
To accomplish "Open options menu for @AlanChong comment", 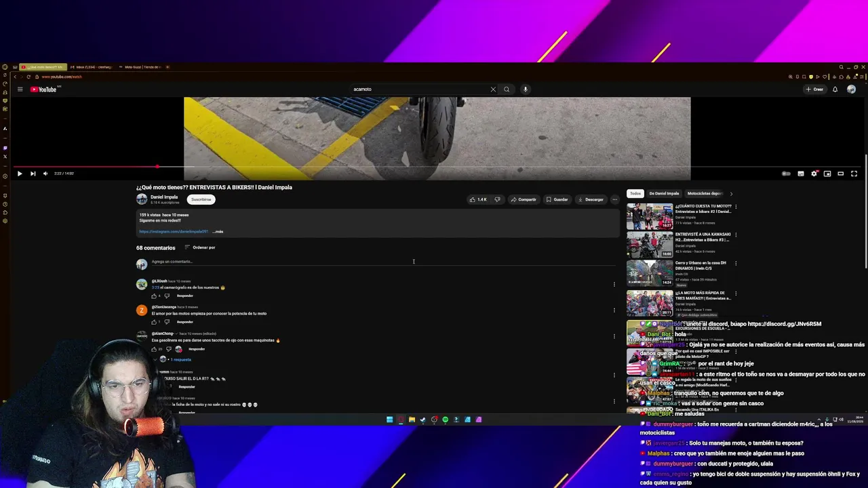I will pyautogui.click(x=614, y=336).
